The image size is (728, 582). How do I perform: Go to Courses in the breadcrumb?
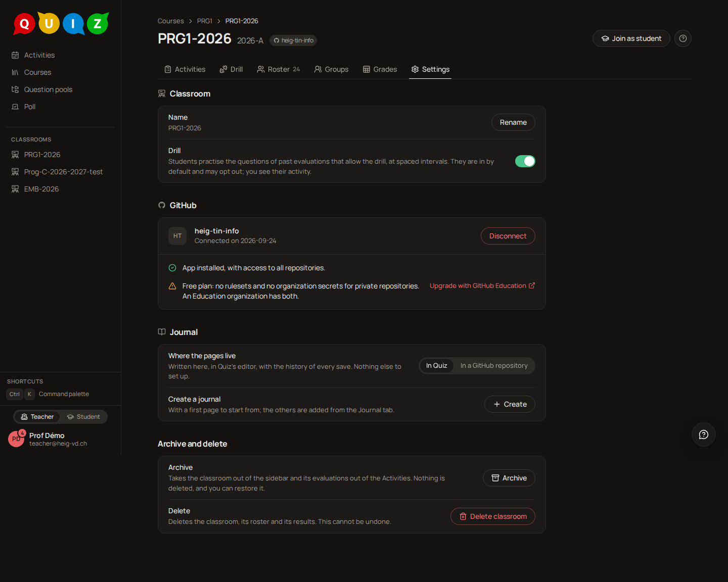pyautogui.click(x=171, y=21)
